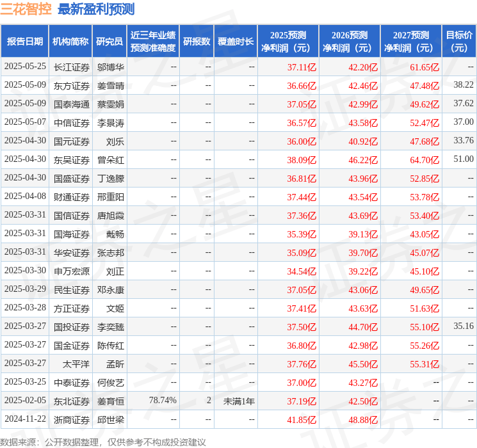Click the date 2025-03-25
The image size is (477, 448).
click(25, 381)
